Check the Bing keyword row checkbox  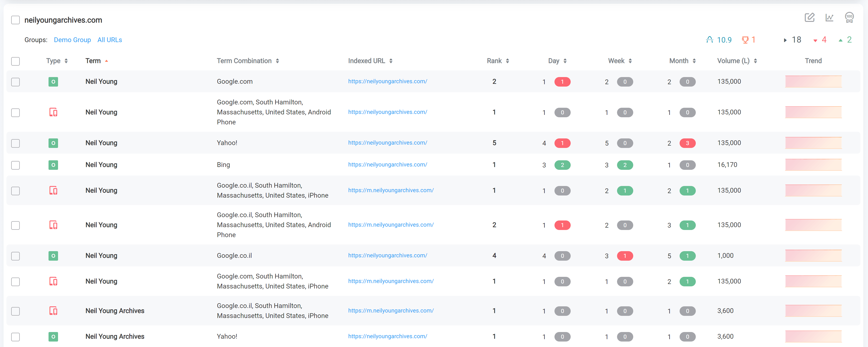pos(15,165)
